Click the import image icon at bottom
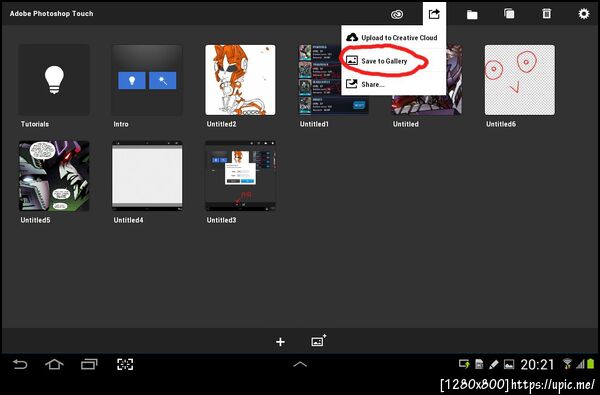Viewport: 600px width, 395px height. tap(318, 341)
